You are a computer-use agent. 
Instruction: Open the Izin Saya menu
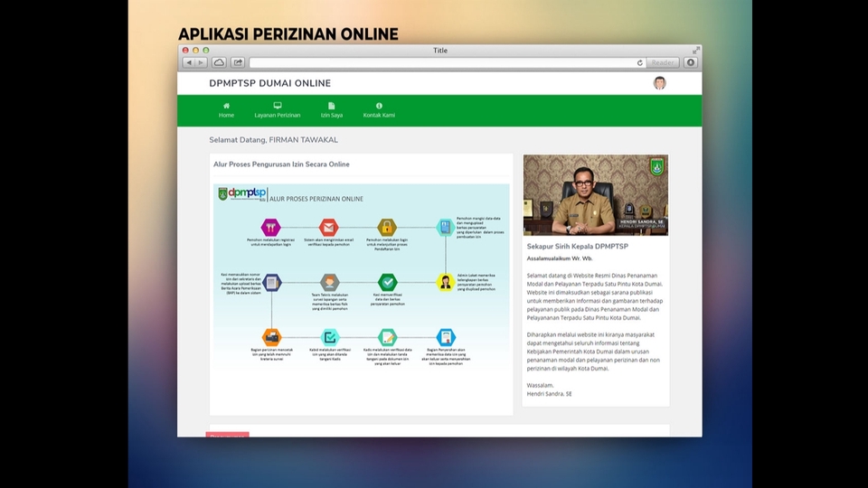pos(332,110)
